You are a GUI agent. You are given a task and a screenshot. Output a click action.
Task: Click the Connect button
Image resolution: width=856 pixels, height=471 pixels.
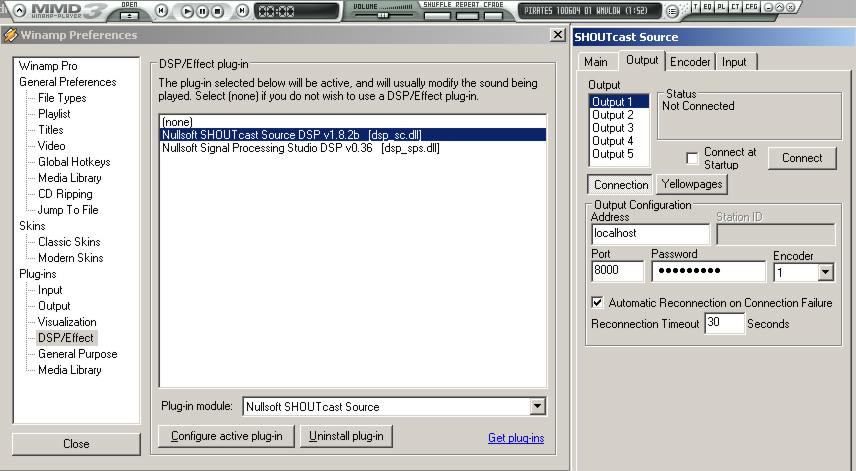click(802, 158)
